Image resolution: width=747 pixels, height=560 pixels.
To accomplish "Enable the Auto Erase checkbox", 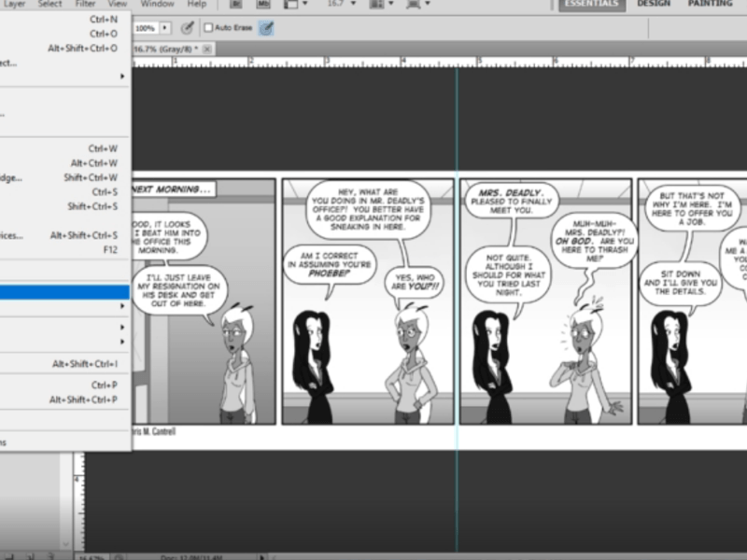I will pos(208,28).
